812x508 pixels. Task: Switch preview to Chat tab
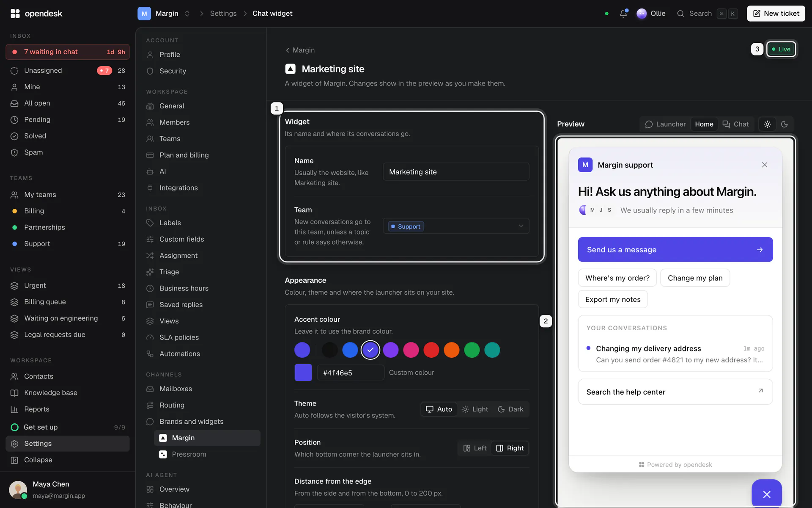pyautogui.click(x=735, y=124)
